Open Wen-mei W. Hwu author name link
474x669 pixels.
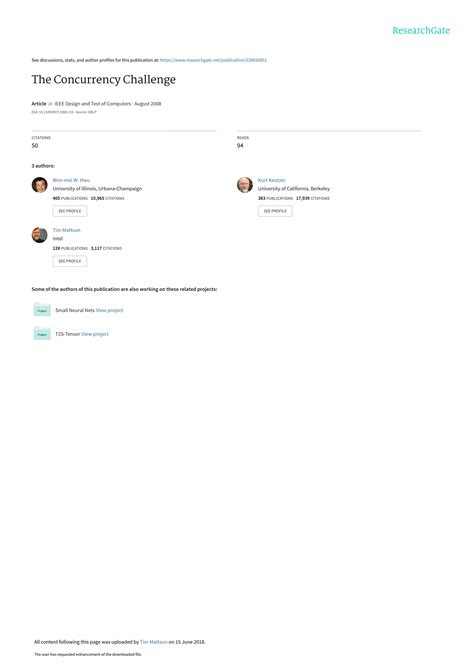[x=71, y=180]
